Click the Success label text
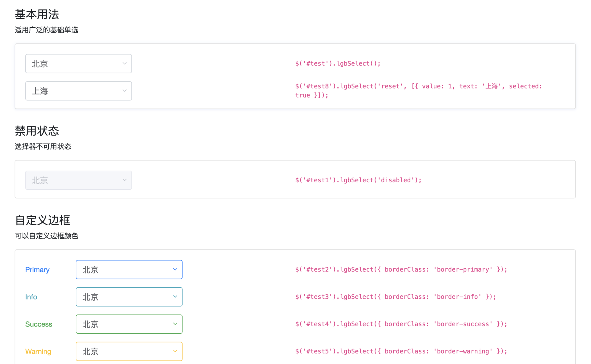591x364 pixels. [x=38, y=324]
